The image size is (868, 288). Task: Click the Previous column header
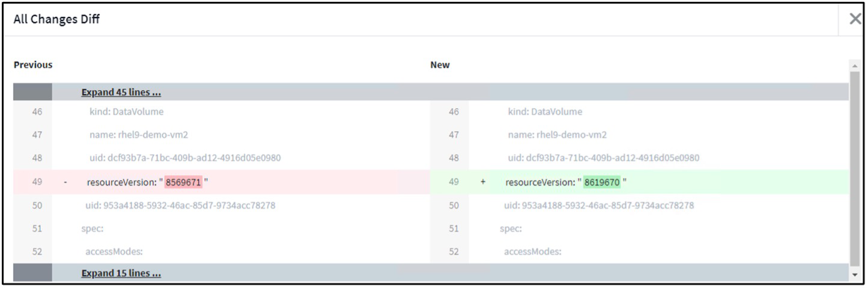click(x=33, y=65)
